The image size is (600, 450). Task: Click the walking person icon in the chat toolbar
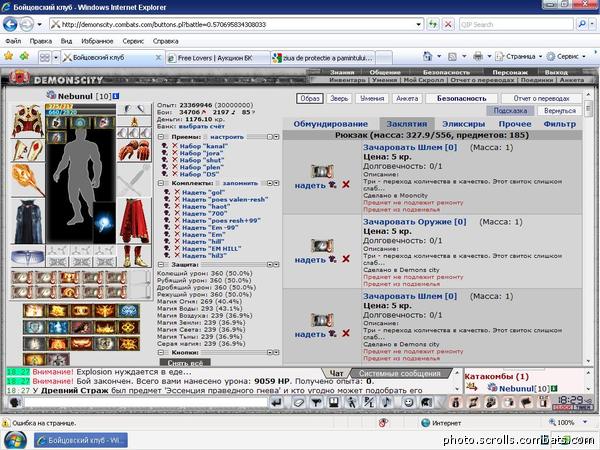pyautogui.click(x=351, y=403)
